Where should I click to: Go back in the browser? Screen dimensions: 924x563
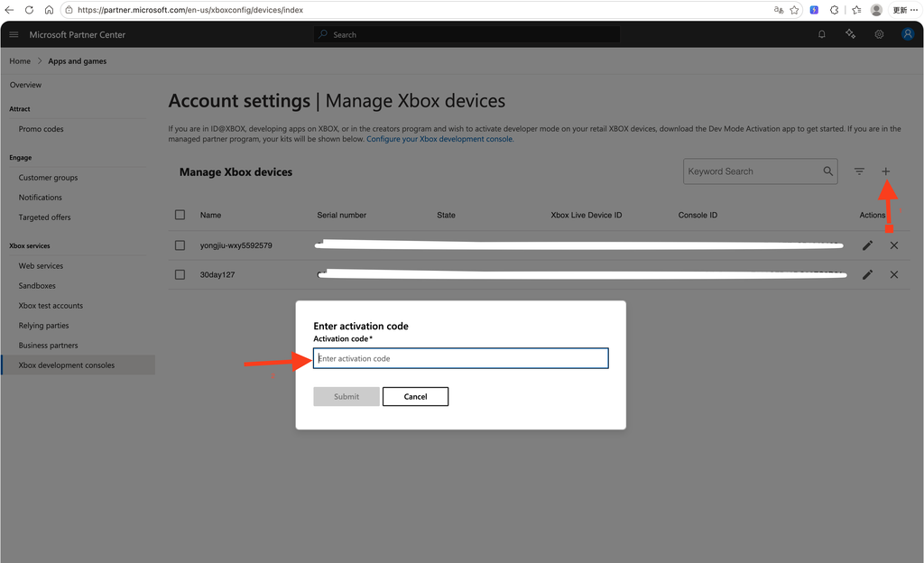[9, 10]
